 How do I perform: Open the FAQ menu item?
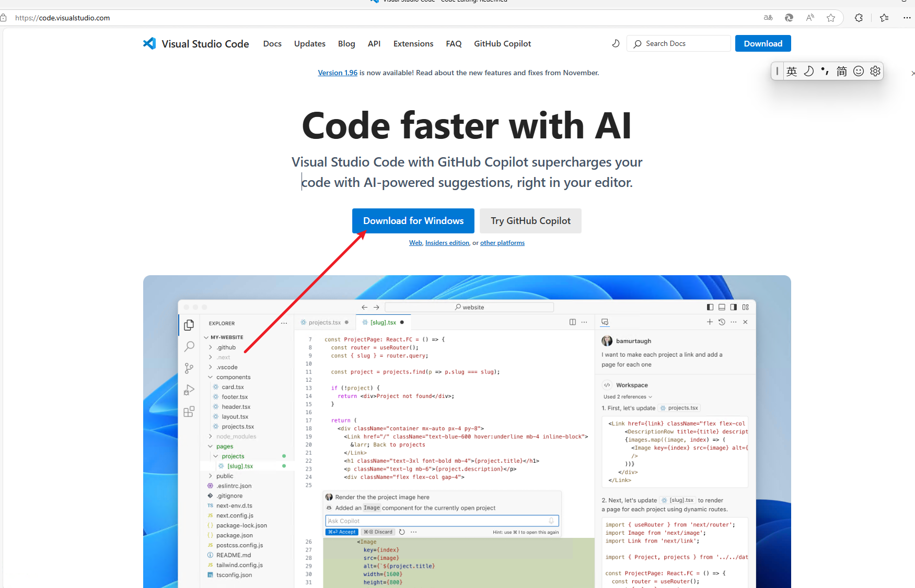point(454,44)
